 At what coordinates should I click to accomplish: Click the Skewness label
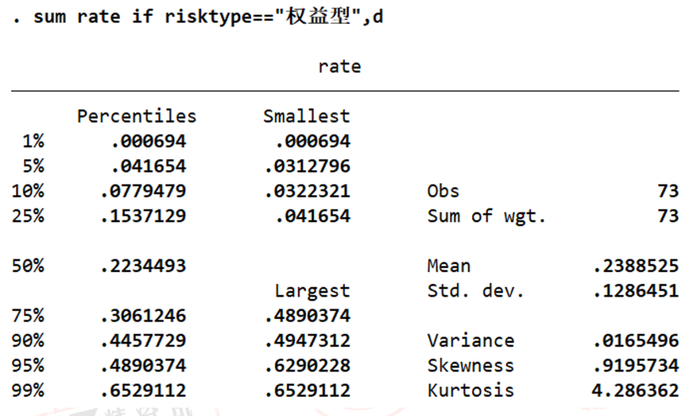pos(470,366)
